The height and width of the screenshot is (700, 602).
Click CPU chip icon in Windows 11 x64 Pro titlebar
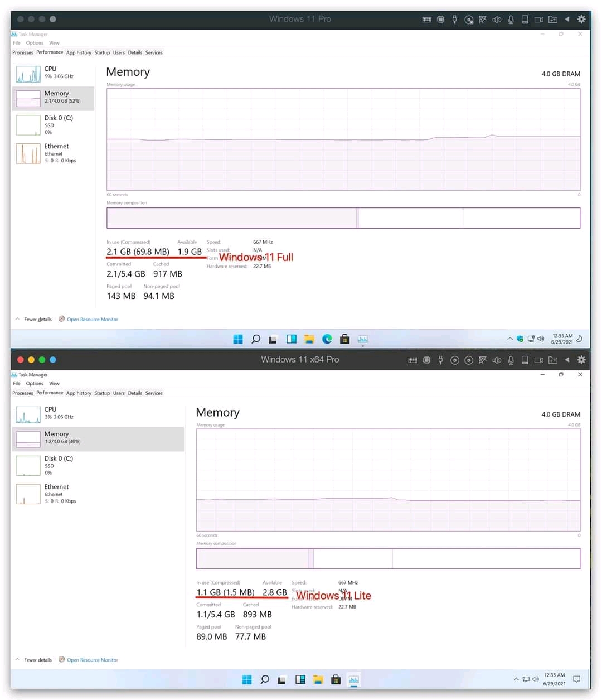point(426,360)
